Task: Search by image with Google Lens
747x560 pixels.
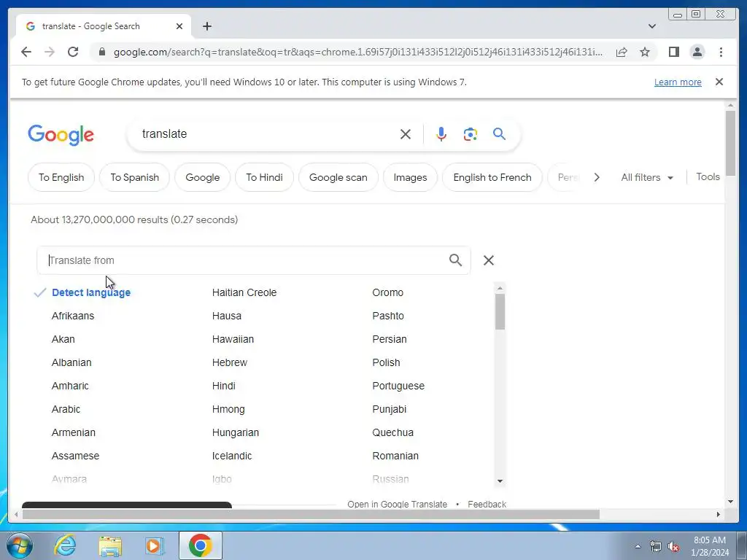Action: point(471,134)
